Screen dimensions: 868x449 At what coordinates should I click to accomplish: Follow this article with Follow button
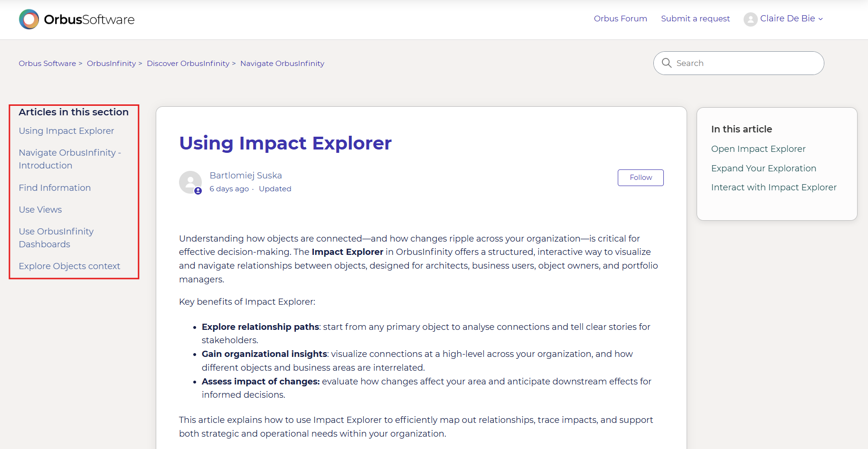click(x=641, y=178)
